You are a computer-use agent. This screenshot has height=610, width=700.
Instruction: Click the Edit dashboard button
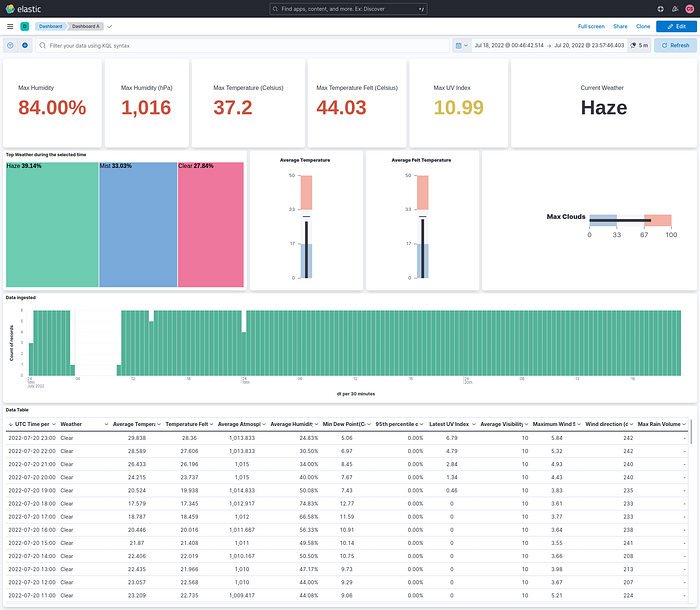pos(676,26)
